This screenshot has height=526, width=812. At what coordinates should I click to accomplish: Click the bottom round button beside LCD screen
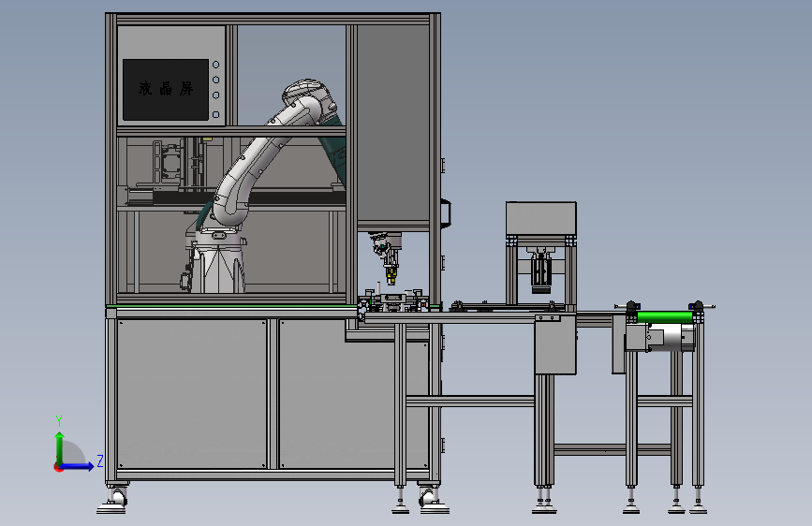point(216,114)
